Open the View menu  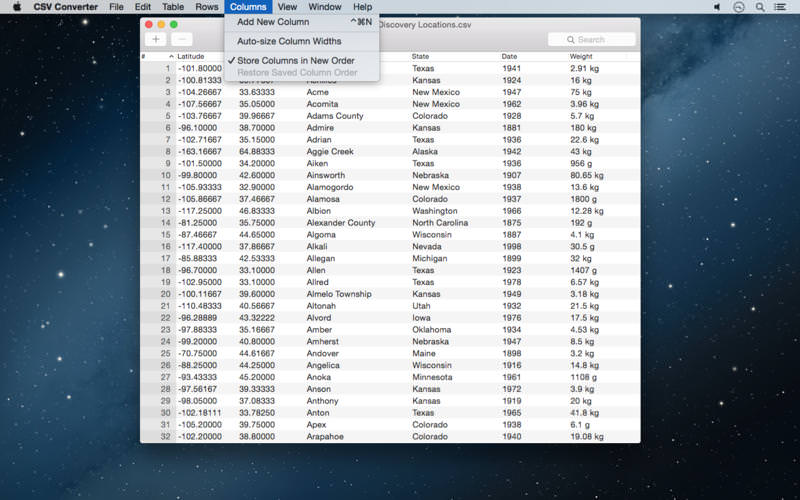pos(287,7)
